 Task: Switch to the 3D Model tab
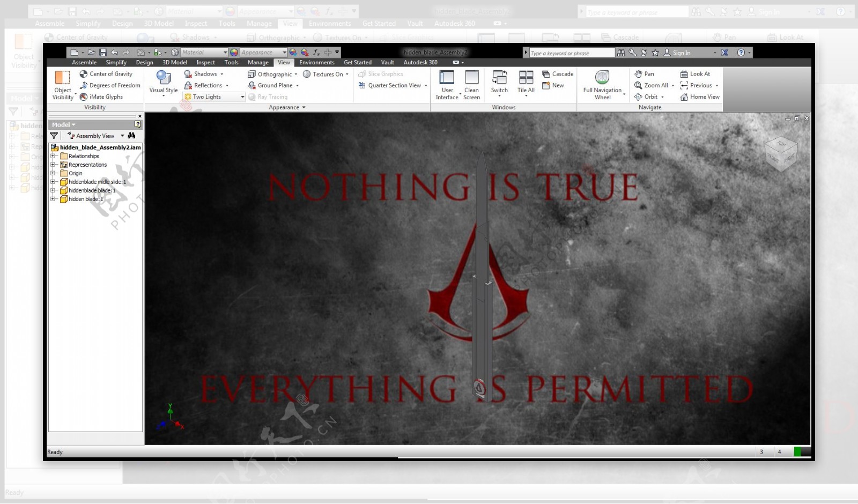coord(175,63)
